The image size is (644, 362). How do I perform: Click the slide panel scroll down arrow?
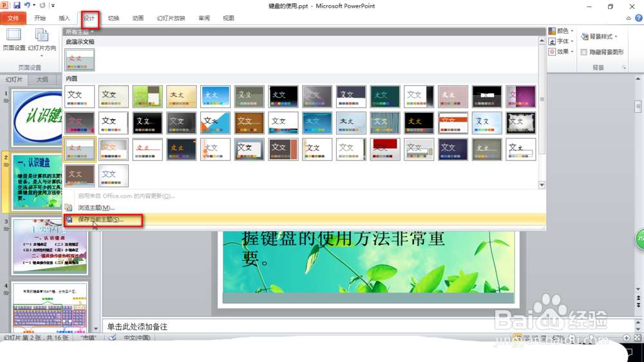[96, 329]
